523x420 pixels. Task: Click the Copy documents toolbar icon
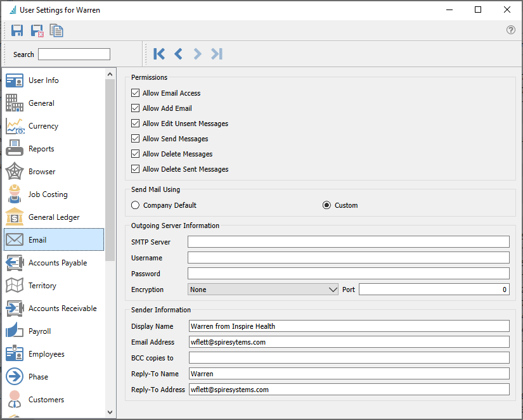point(56,30)
